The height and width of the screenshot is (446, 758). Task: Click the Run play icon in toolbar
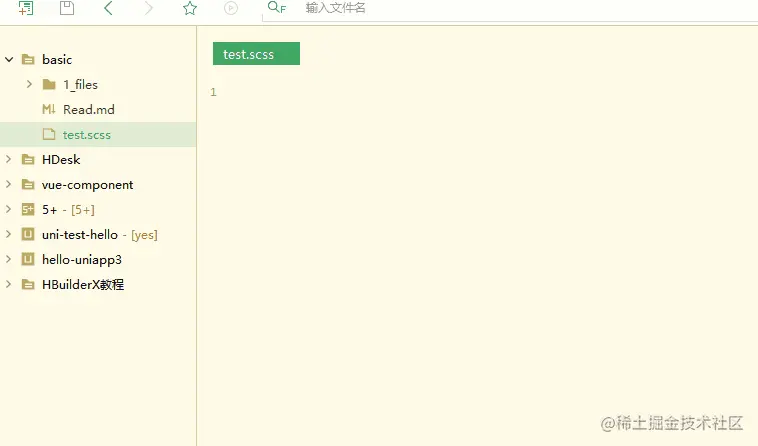(x=231, y=8)
